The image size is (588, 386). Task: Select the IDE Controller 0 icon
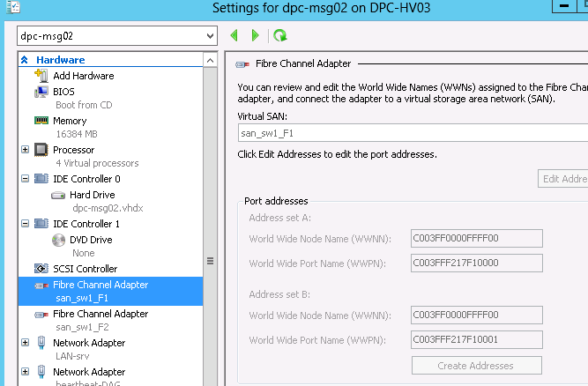(x=41, y=179)
